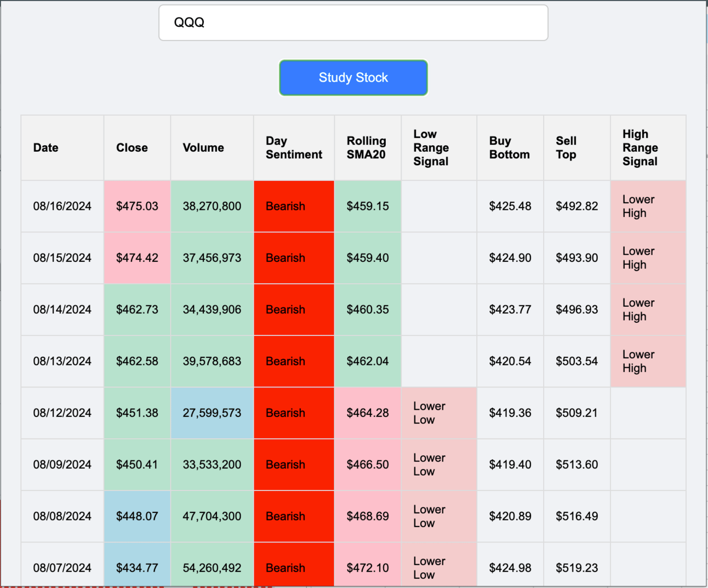Select the Close column header
Viewport: 708px width, 588px height.
[138, 148]
